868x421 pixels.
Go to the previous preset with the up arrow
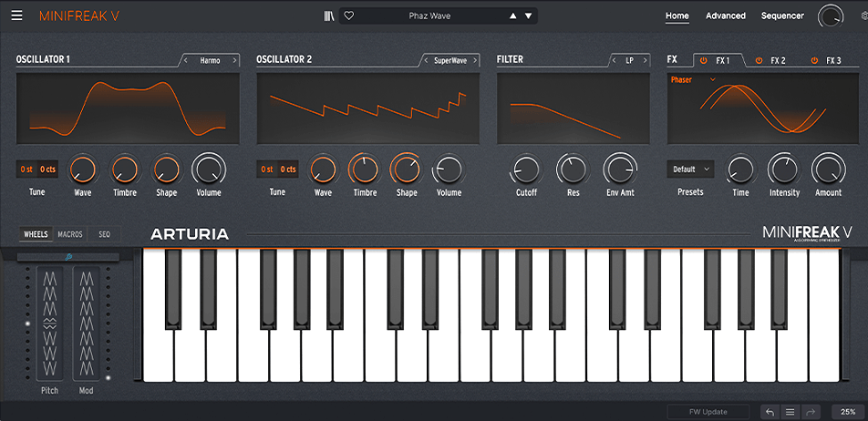tap(512, 16)
